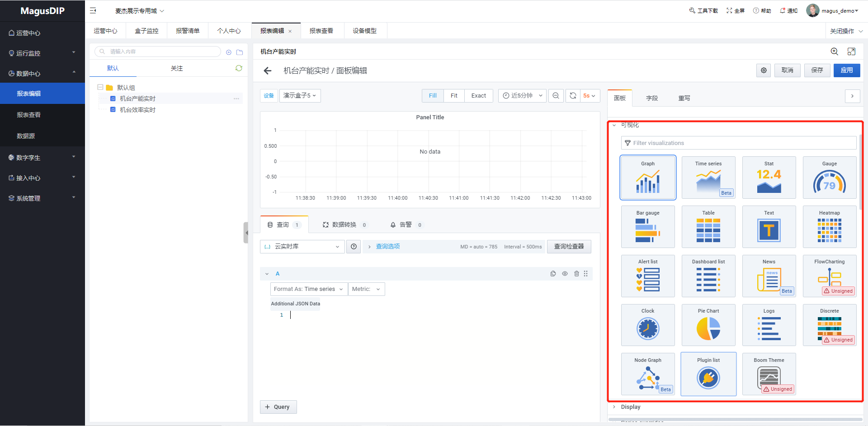This screenshot has width=868, height=426.
Task: Click the 请输入内容 search field
Action: click(x=157, y=51)
